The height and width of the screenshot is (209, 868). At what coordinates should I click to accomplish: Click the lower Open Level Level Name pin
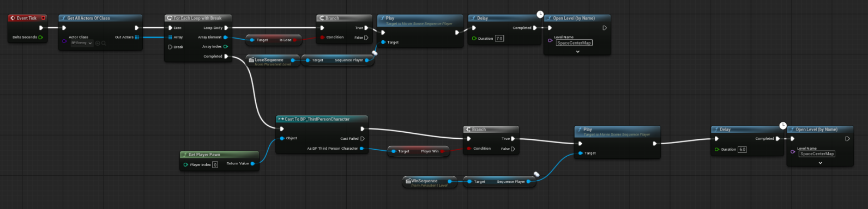click(x=792, y=152)
